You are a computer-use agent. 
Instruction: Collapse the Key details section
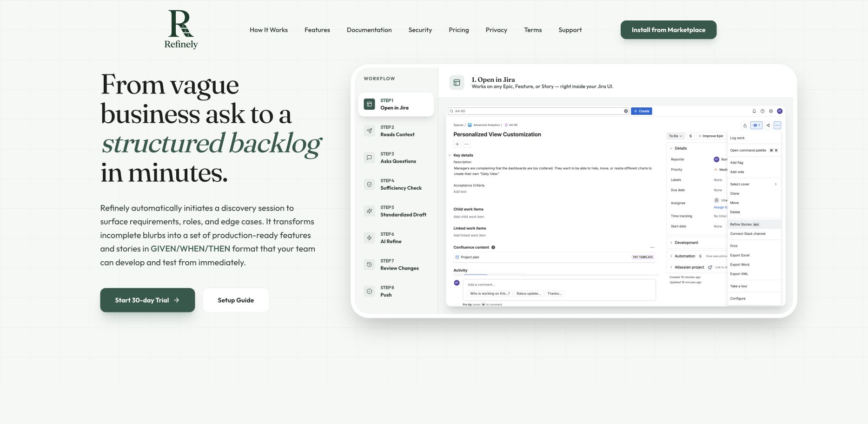pyautogui.click(x=450, y=155)
